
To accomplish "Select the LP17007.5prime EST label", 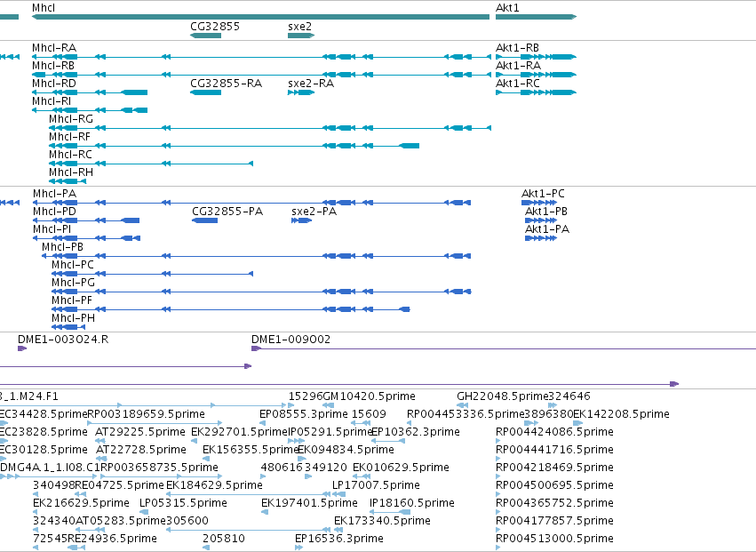I will (x=376, y=485).
